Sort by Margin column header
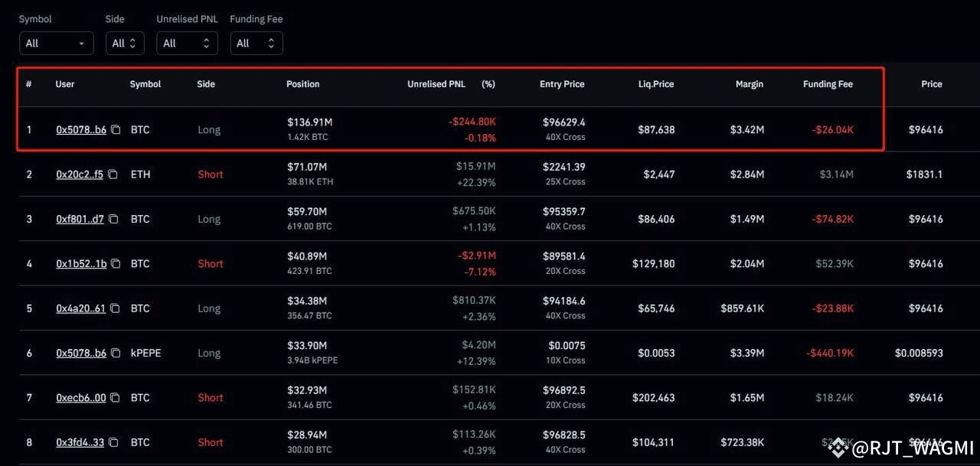The height and width of the screenshot is (466, 980). [x=750, y=84]
